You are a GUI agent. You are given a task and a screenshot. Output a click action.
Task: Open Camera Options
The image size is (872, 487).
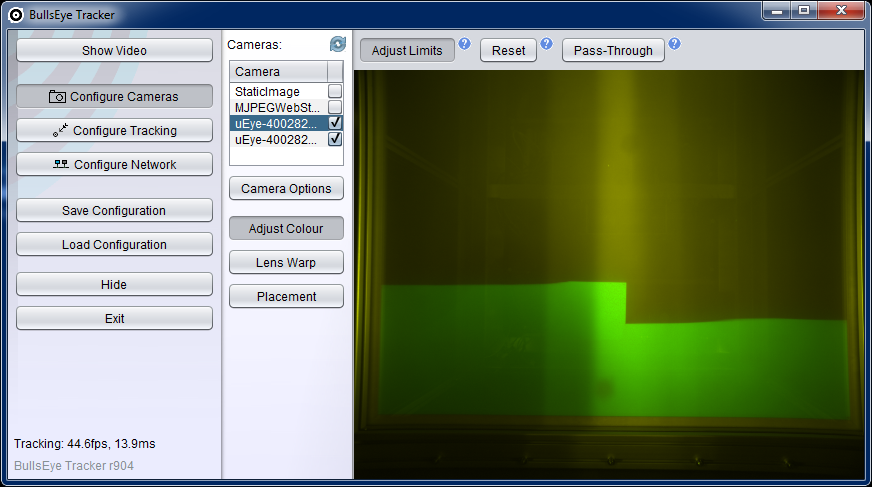[x=286, y=189]
